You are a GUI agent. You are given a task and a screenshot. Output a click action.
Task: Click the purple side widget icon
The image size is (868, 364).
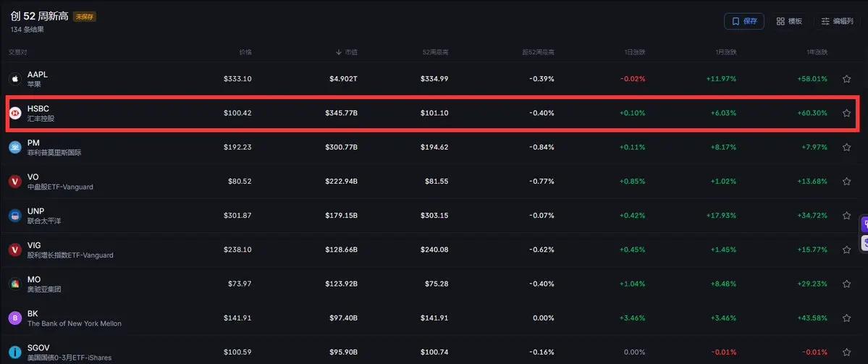click(864, 224)
